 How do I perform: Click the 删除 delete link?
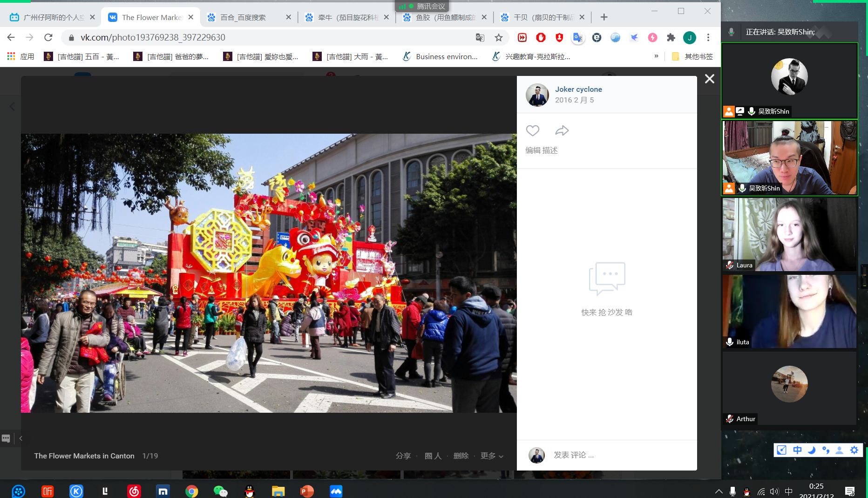pyautogui.click(x=461, y=456)
